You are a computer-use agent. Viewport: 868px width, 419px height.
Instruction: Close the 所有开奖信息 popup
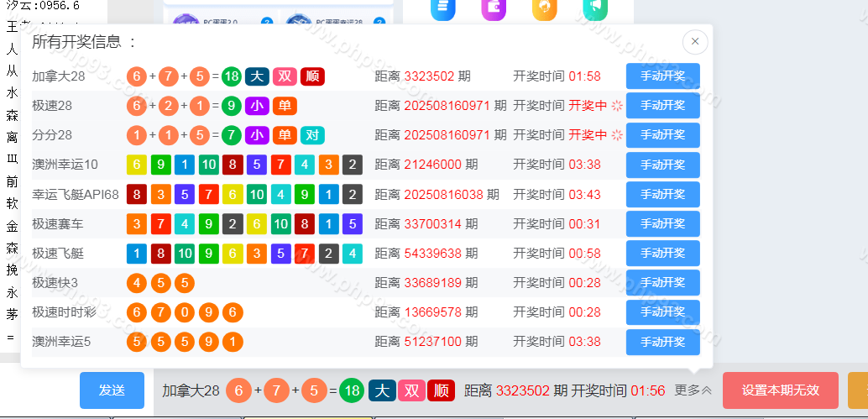(695, 41)
